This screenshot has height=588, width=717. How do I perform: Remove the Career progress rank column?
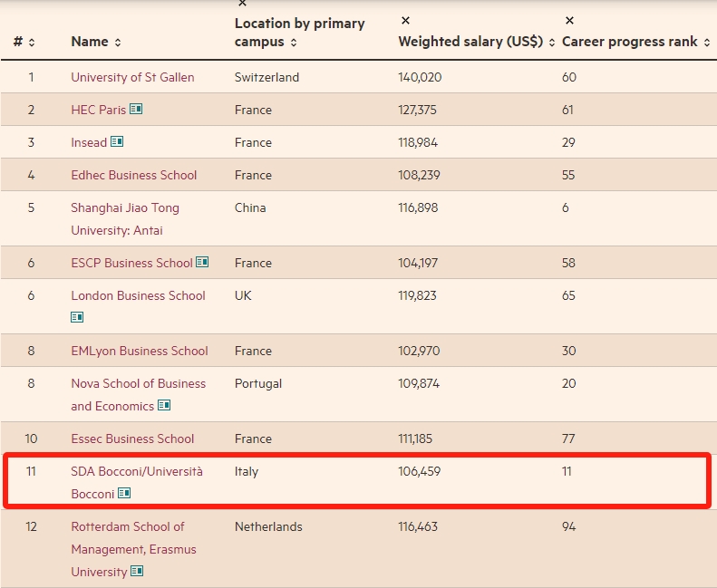(x=569, y=21)
